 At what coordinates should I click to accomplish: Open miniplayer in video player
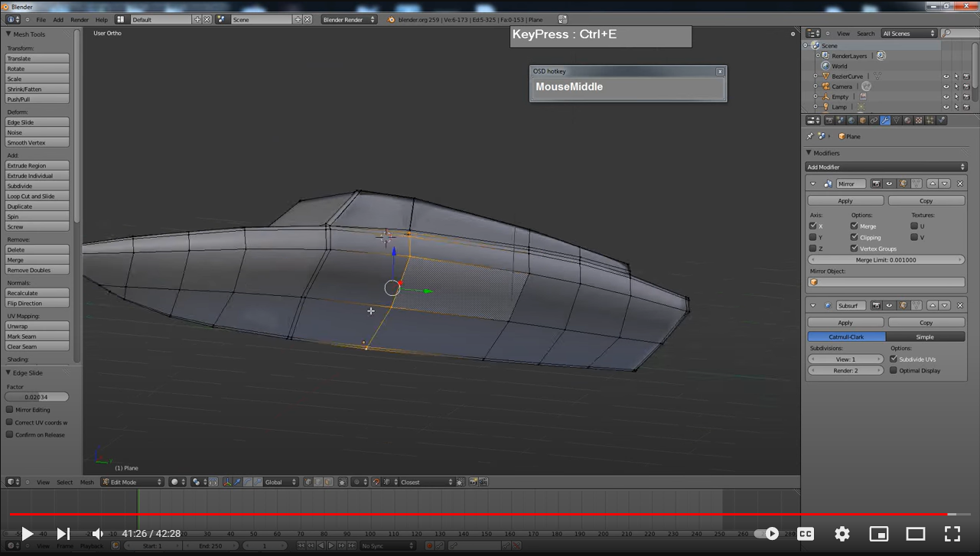[879, 534]
